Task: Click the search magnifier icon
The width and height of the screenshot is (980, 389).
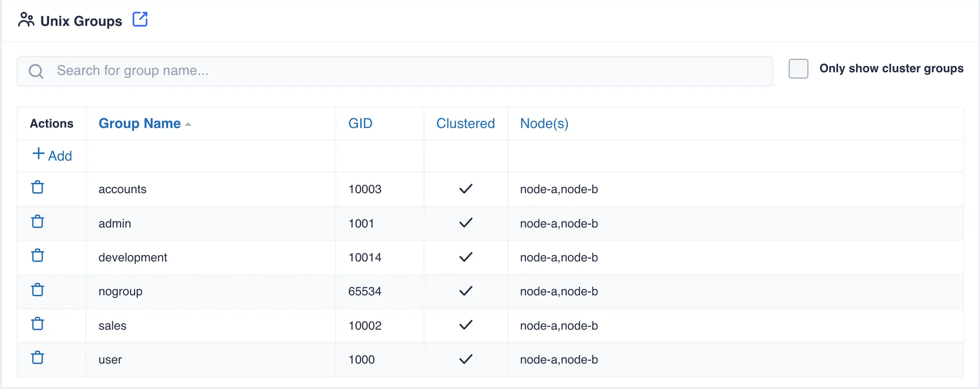Action: pyautogui.click(x=36, y=71)
